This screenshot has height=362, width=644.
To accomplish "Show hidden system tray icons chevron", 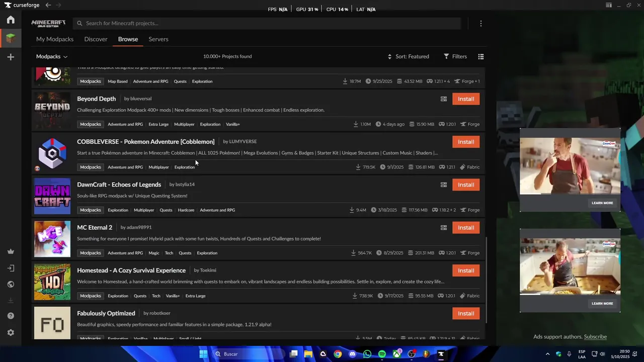I will (x=547, y=354).
